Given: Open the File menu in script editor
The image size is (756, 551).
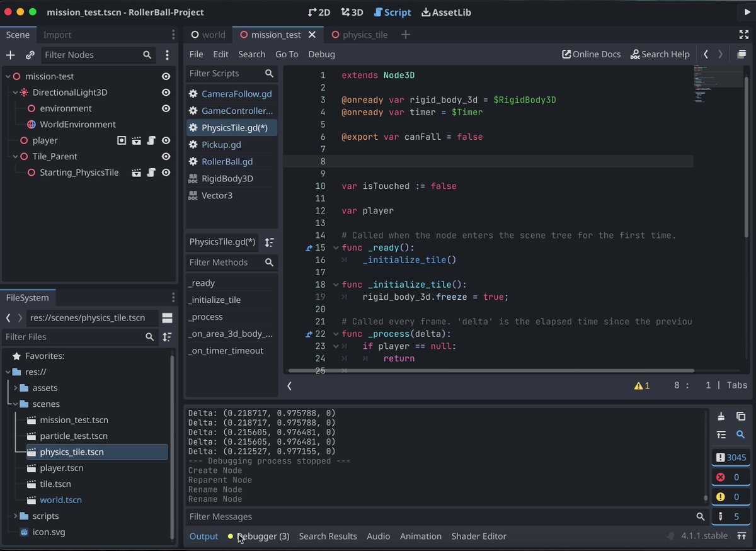Looking at the screenshot, I should (197, 54).
